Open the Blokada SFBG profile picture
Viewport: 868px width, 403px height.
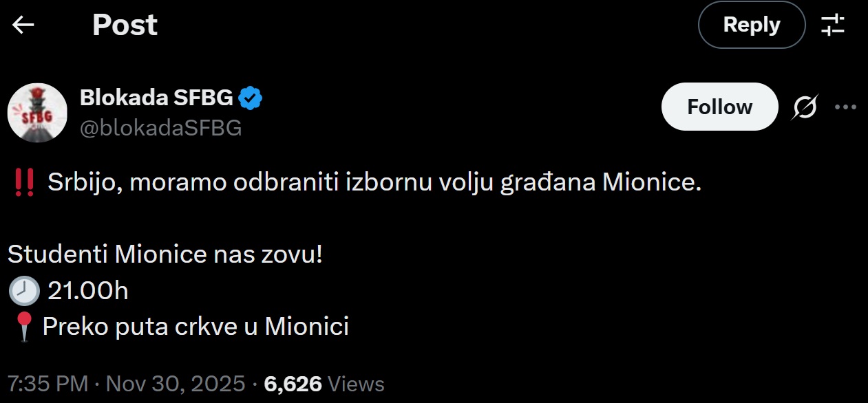pos(37,113)
